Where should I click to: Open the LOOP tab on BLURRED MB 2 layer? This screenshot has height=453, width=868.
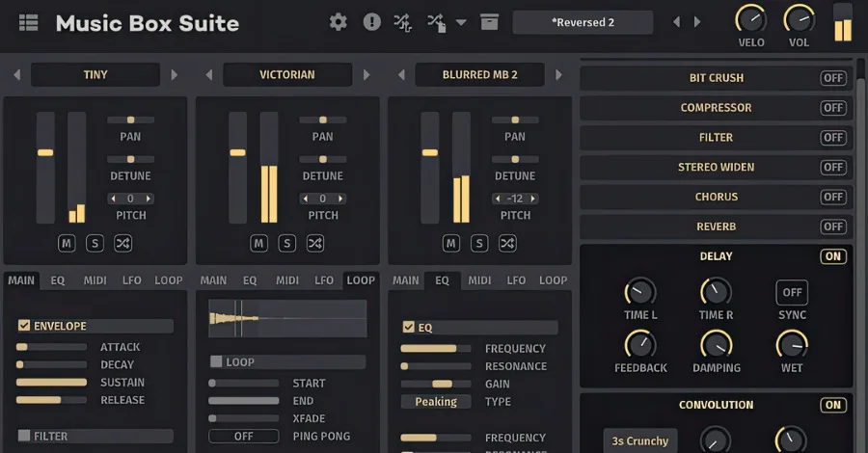(553, 280)
